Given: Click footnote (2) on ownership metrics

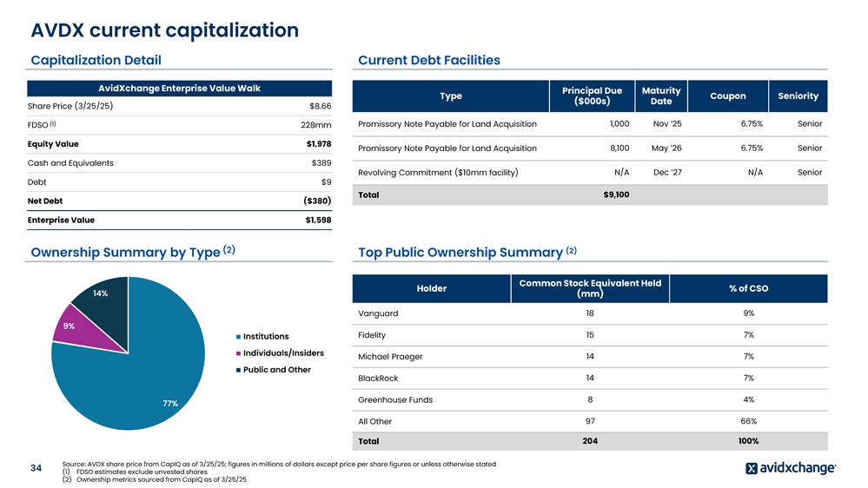Looking at the screenshot, I should (155, 479).
